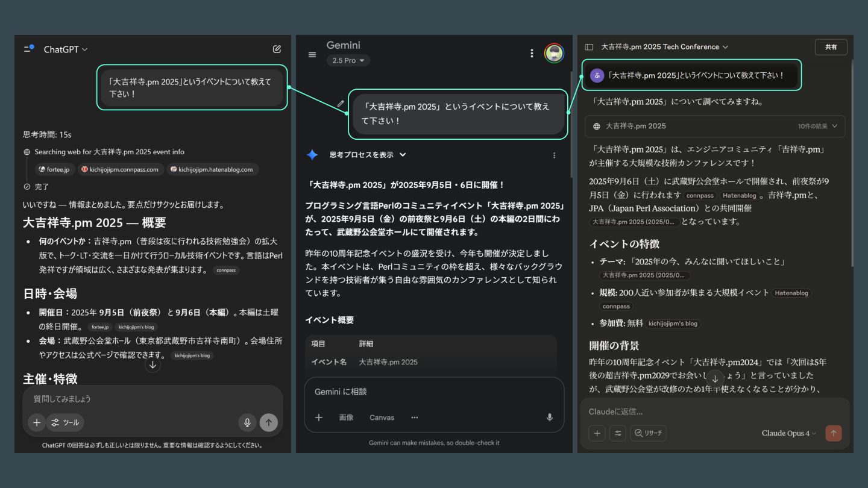Open Gemini's top three-dot menu
The height and width of the screenshot is (488, 868).
click(x=532, y=53)
